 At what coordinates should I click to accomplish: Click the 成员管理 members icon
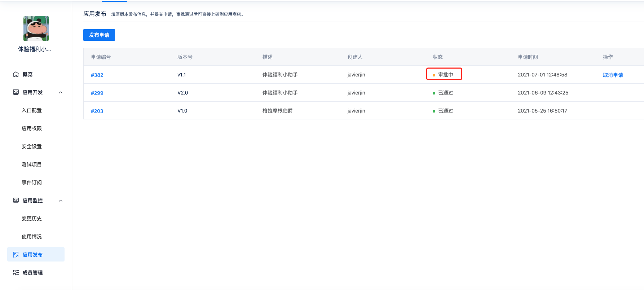coord(16,273)
